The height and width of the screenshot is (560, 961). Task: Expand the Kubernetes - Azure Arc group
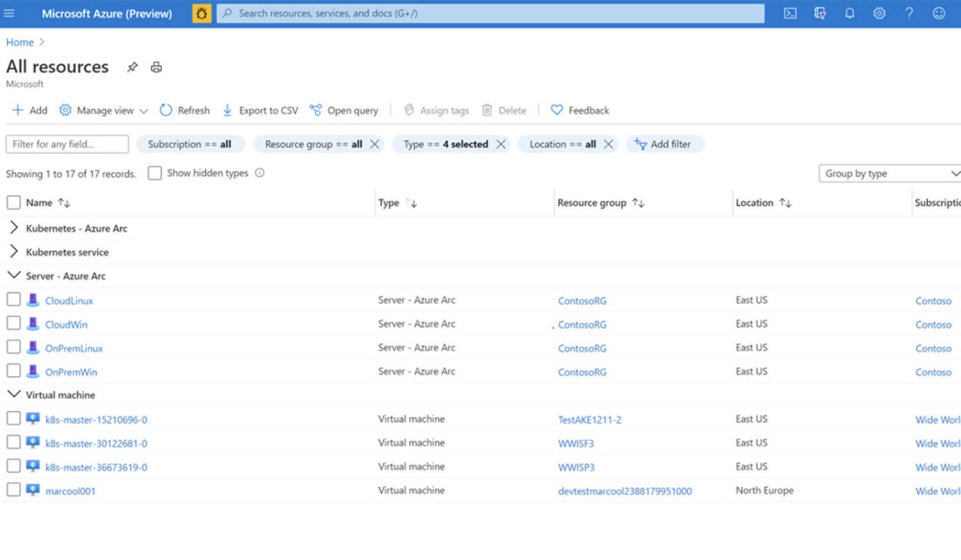pos(13,228)
